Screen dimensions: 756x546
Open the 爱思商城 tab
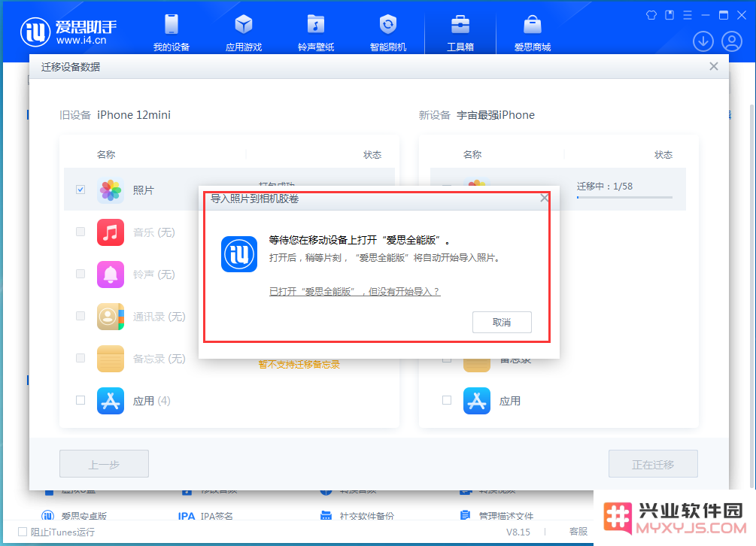(x=533, y=33)
